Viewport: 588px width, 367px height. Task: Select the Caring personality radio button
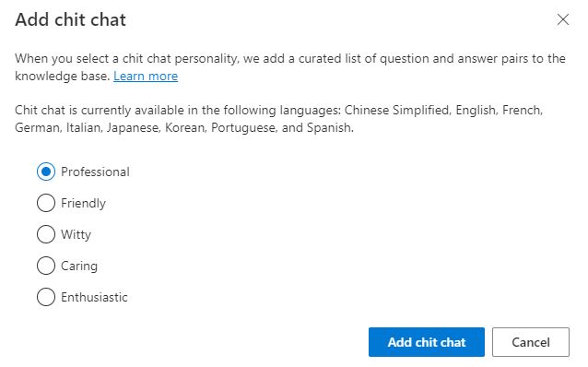click(x=46, y=266)
